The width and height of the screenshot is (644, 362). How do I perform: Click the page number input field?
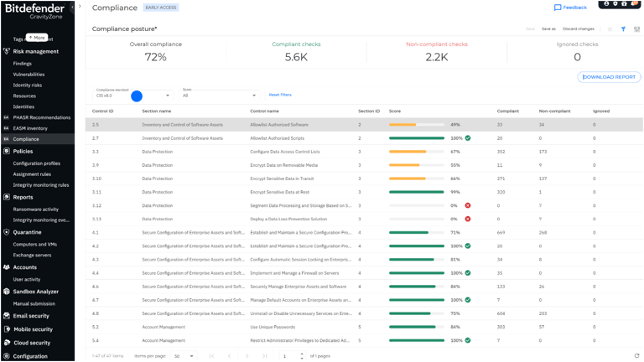tap(289, 356)
